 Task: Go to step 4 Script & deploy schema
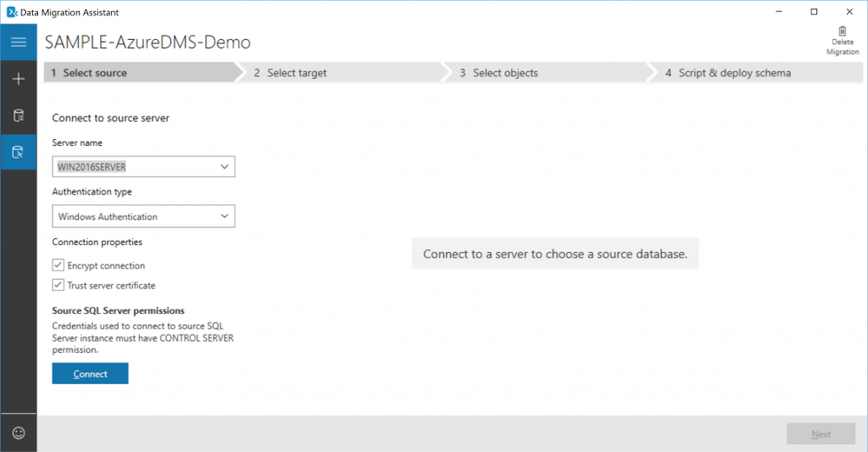[755, 72]
